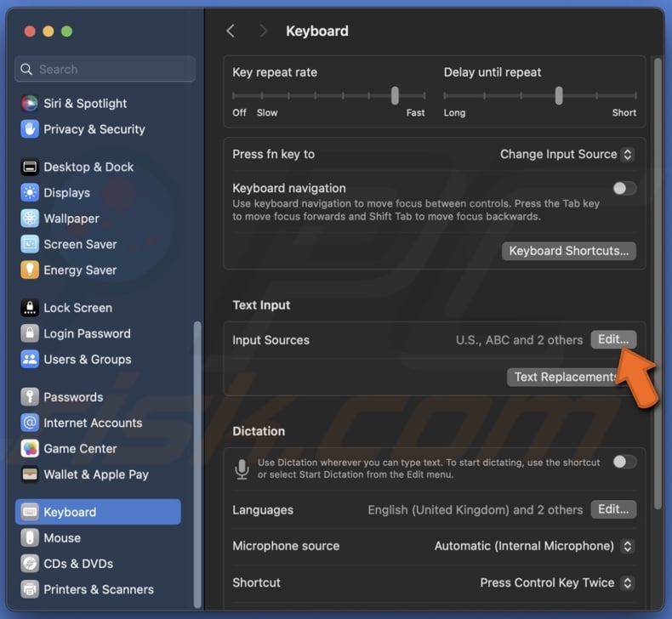Expand the Microphone source dropdown

click(x=533, y=546)
